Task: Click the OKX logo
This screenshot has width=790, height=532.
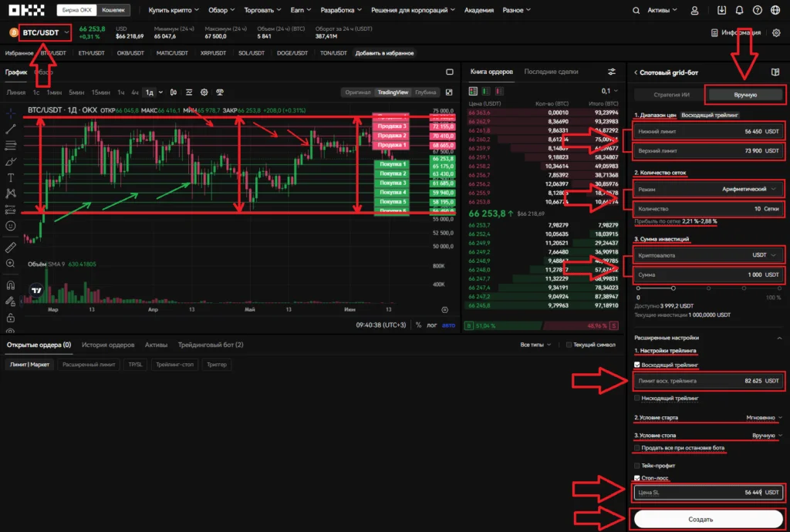Action: point(26,10)
